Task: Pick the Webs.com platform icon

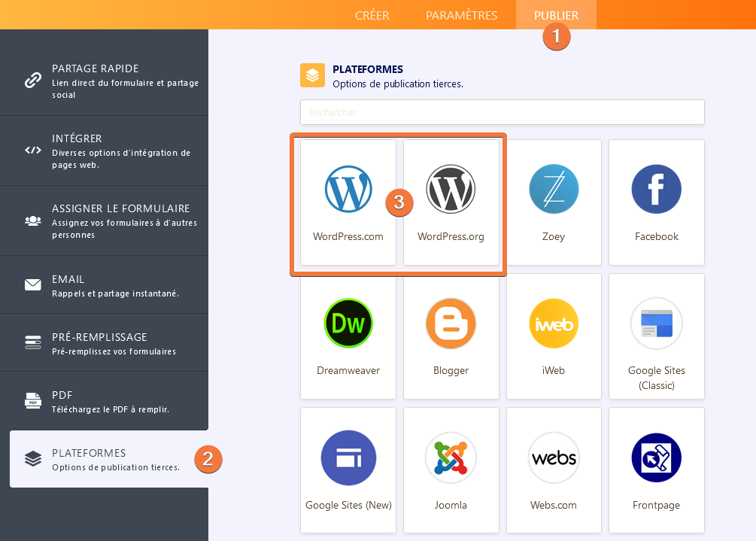Action: [554, 457]
